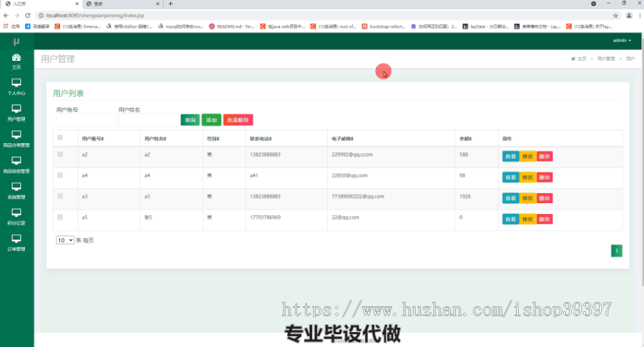Open the layDate bookmark
Image resolution: width=644 pixels, height=347 pixels.
click(x=486, y=26)
